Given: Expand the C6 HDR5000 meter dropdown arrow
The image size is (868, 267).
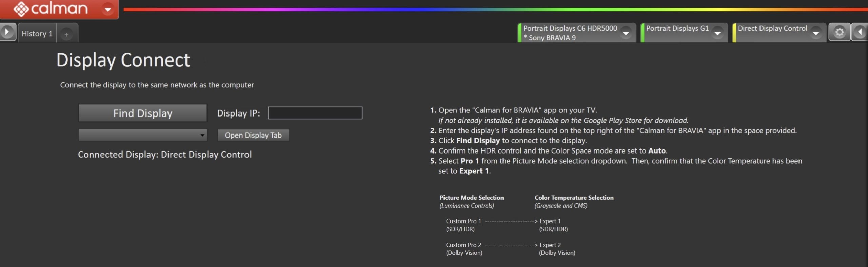Looking at the screenshot, I should pyautogui.click(x=626, y=33).
